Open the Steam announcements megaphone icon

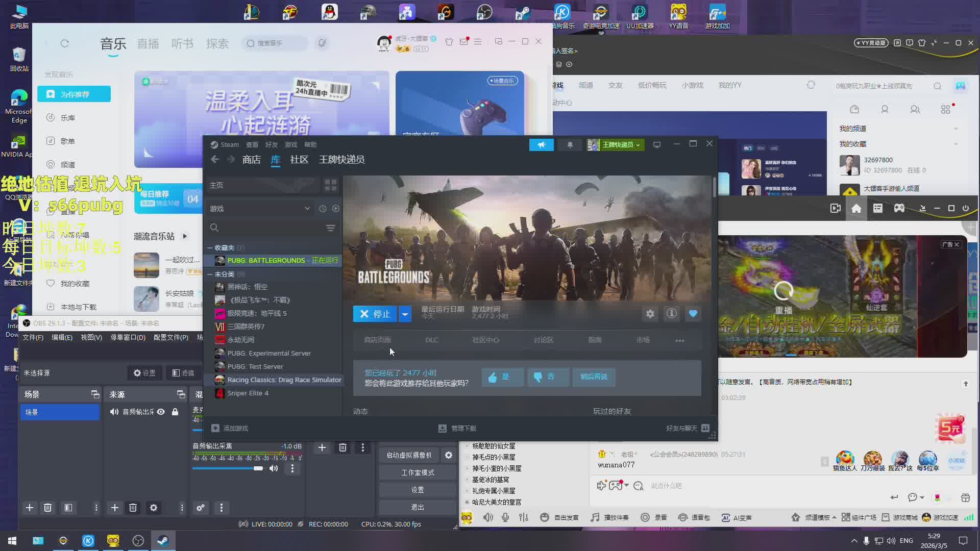point(541,145)
